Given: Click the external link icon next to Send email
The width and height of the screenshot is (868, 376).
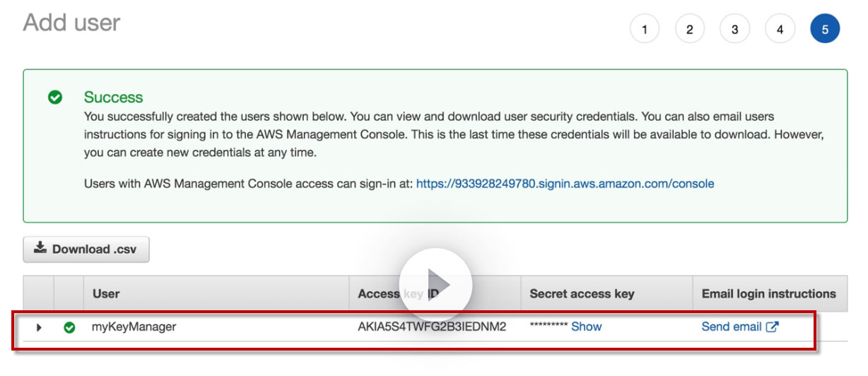Looking at the screenshot, I should (773, 327).
